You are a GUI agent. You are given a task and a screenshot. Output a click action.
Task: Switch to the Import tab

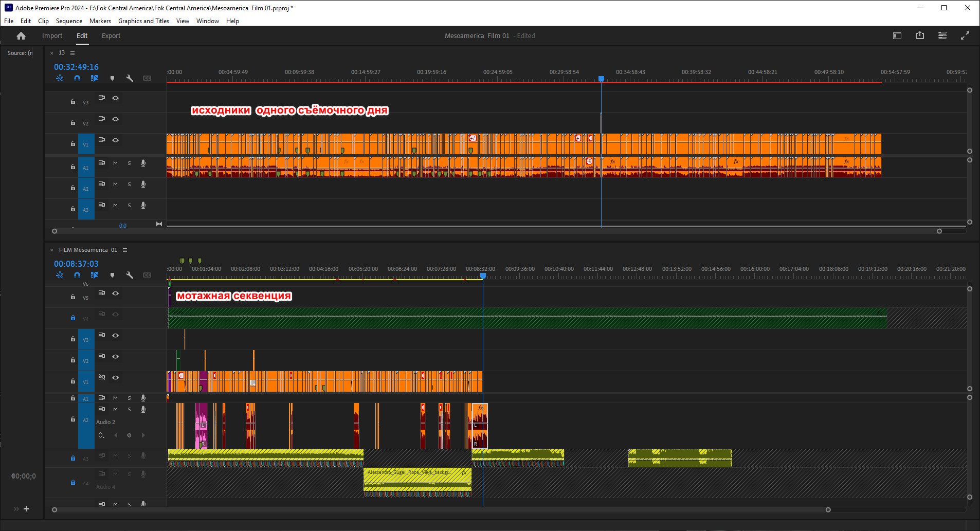pyautogui.click(x=52, y=36)
